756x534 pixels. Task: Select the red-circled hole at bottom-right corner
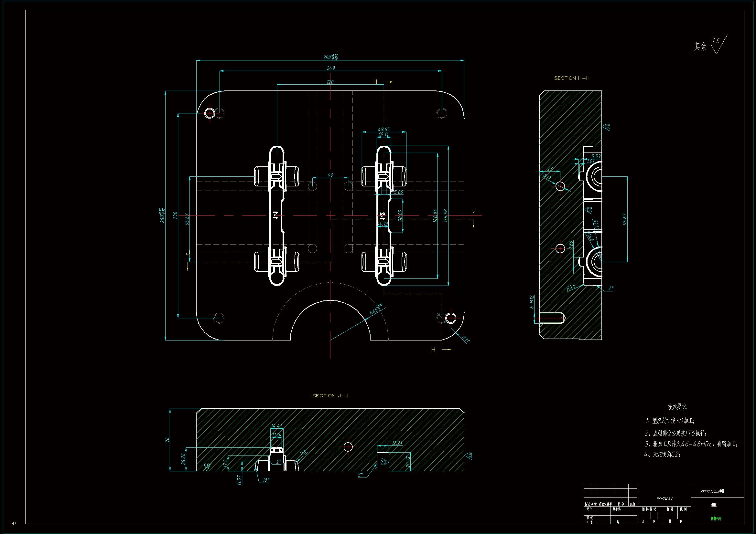pyautogui.click(x=451, y=318)
